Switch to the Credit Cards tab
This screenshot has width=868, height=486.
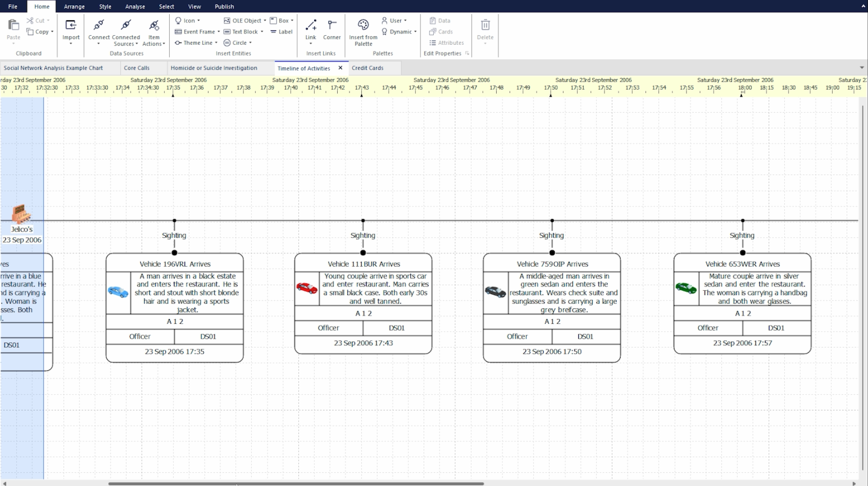(369, 68)
